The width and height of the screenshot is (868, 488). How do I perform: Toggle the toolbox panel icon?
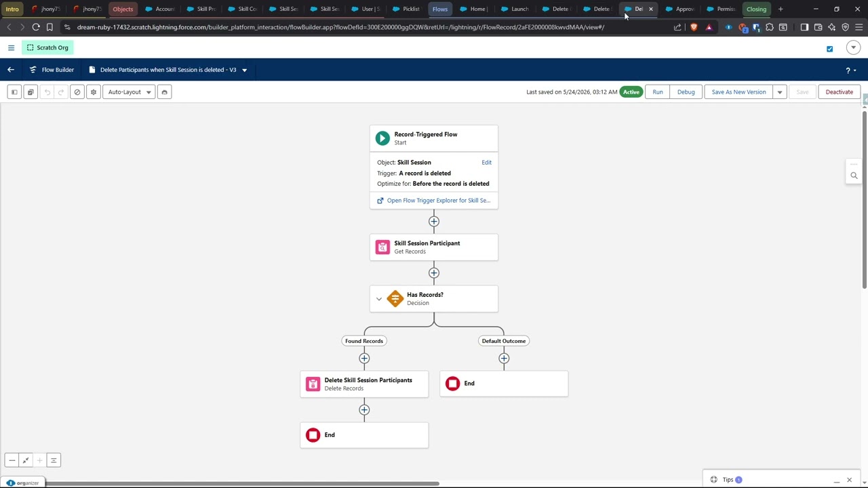pyautogui.click(x=14, y=92)
